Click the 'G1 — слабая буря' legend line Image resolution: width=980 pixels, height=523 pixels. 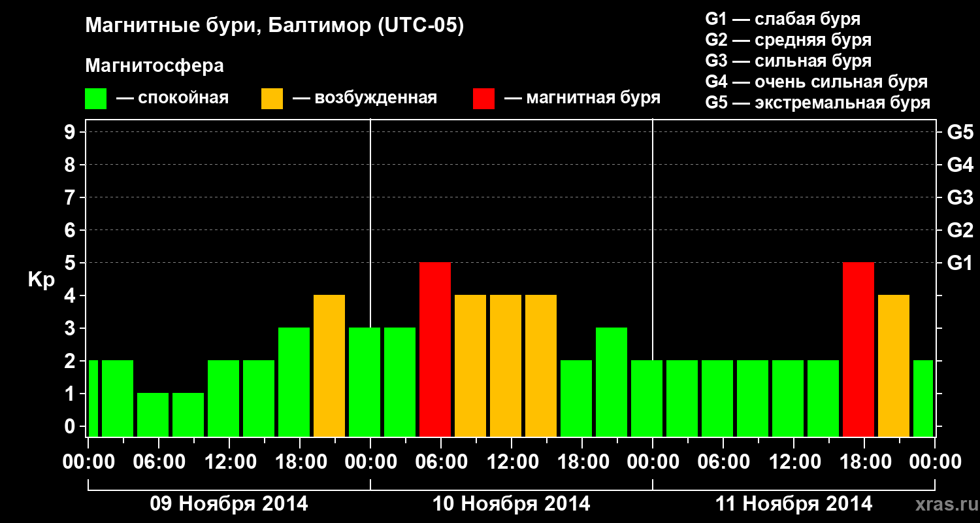[x=783, y=19]
